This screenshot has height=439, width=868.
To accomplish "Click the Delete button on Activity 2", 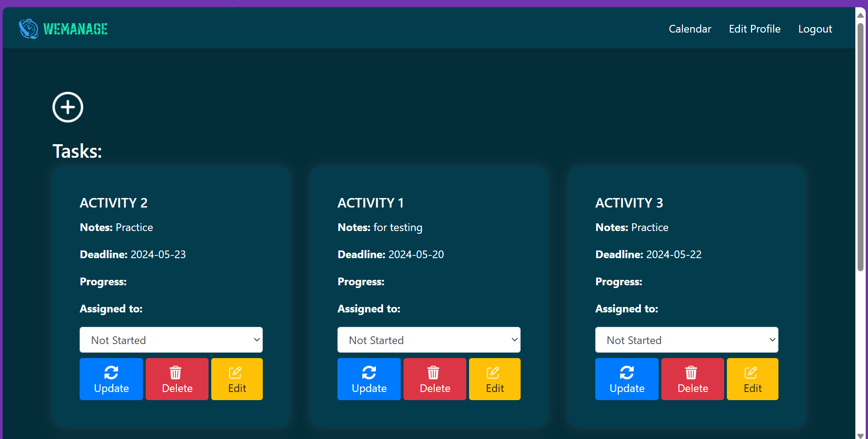I will click(x=176, y=379).
